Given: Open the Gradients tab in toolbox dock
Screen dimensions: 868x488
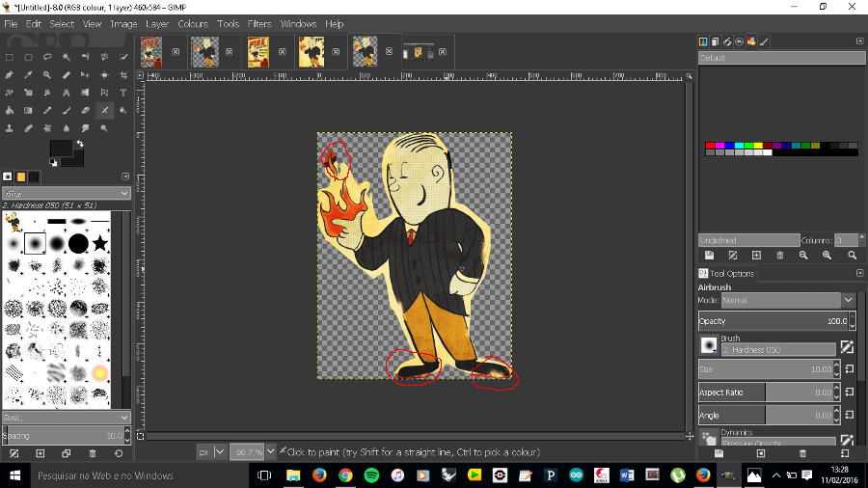Looking at the screenshot, I should 35,176.
